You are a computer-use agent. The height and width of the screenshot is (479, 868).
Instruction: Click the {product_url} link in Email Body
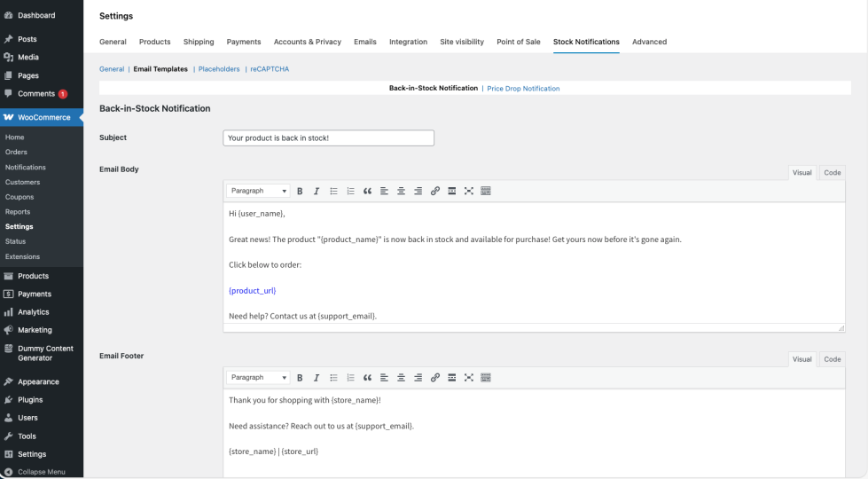252,291
